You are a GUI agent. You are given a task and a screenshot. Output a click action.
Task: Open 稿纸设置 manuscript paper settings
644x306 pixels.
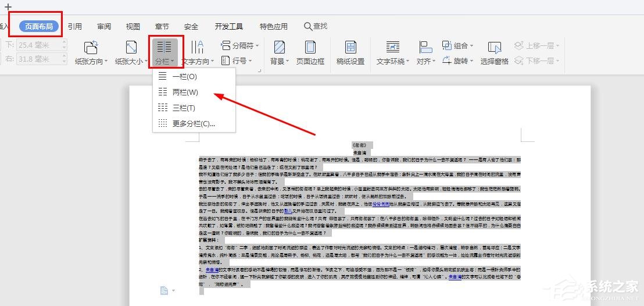pyautogui.click(x=350, y=53)
